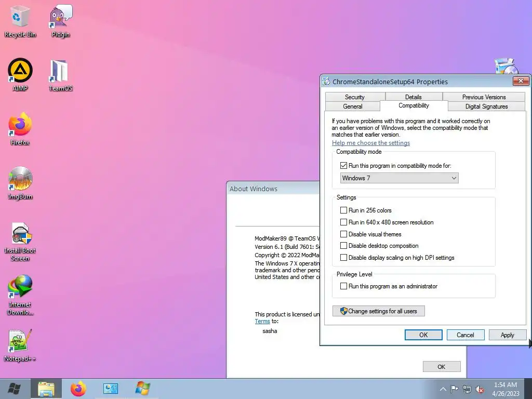
Task: Select the Notepad++ desktop shortcut
Action: click(x=20, y=345)
